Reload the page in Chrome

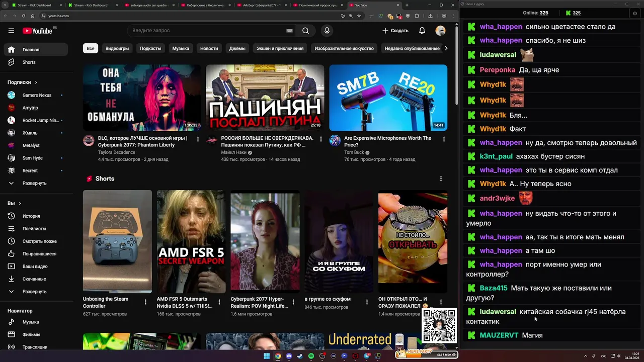[24, 16]
